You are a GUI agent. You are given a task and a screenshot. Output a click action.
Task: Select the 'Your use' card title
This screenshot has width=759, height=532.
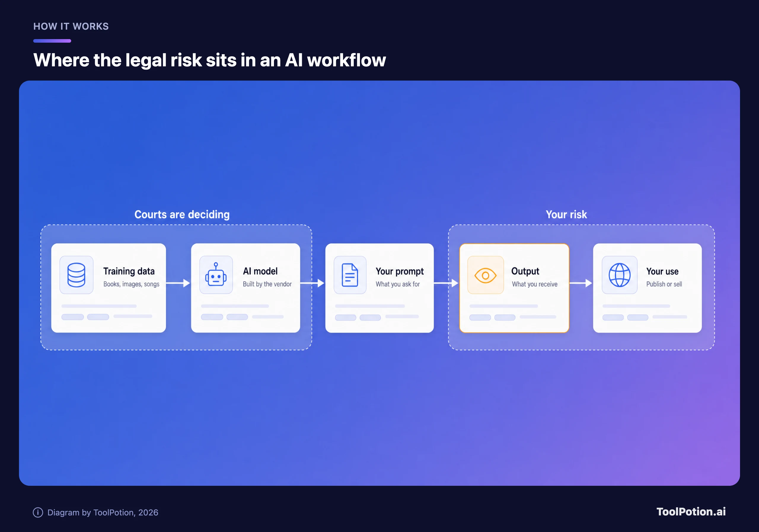(x=662, y=271)
